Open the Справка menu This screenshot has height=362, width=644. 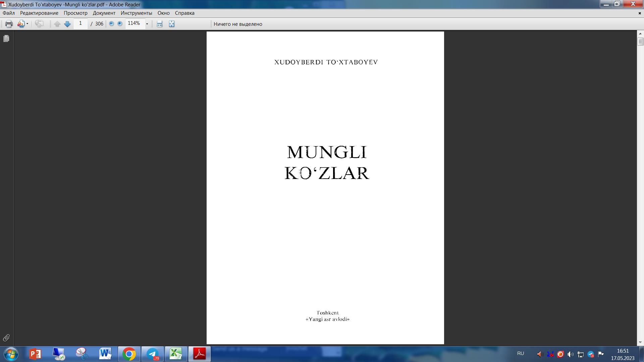click(184, 13)
